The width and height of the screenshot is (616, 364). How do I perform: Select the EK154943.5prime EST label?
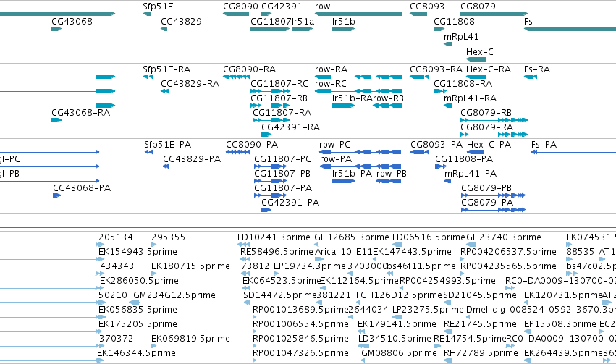pyautogui.click(x=138, y=252)
